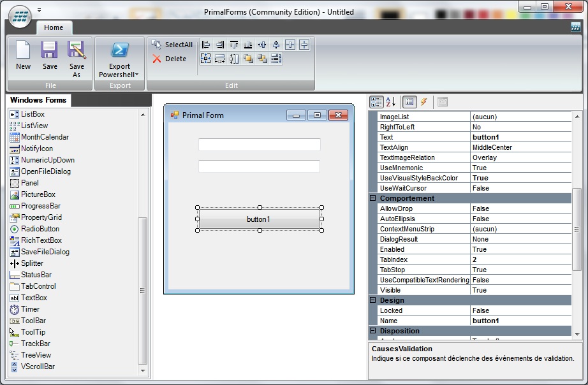
Task: Click the ribbon style icon at top right
Action: coord(575,27)
